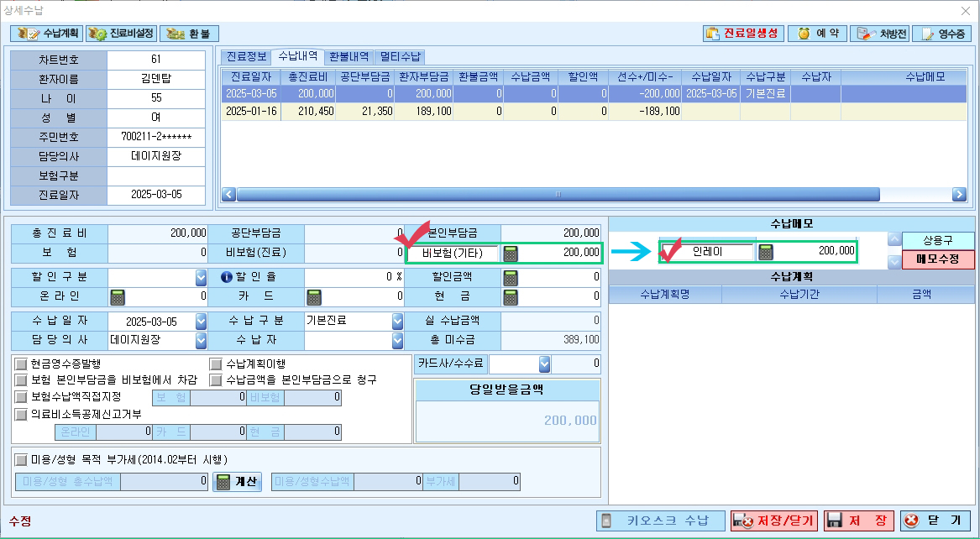Screen dimensions: 980x539
Task: Select the 2025-01-16 payment row
Action: click(x=594, y=111)
